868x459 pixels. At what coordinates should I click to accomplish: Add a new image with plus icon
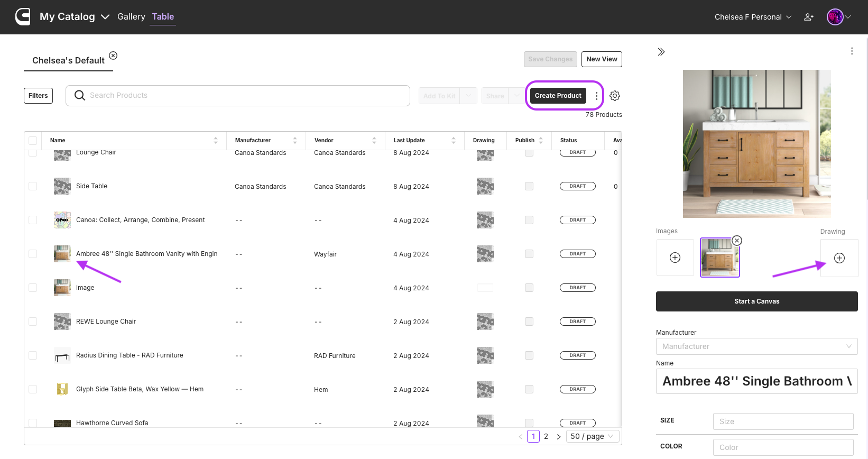[x=675, y=258]
